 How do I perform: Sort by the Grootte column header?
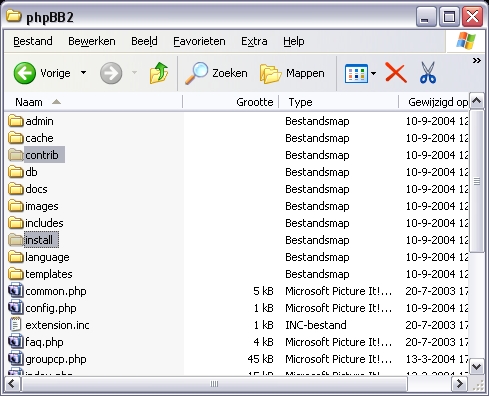[231, 102]
